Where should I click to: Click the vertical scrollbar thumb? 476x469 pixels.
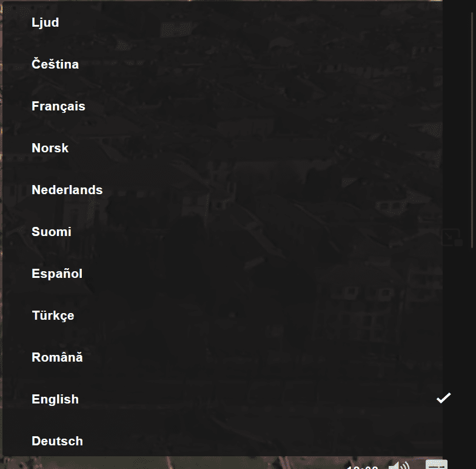pos(472,127)
